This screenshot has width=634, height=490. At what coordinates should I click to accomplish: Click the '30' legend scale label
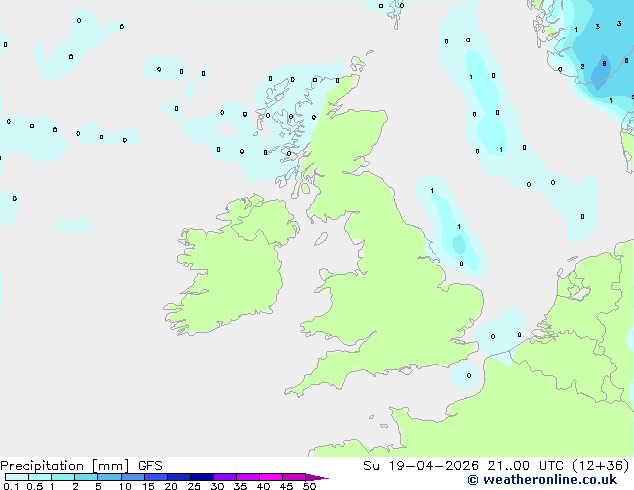click(x=217, y=486)
